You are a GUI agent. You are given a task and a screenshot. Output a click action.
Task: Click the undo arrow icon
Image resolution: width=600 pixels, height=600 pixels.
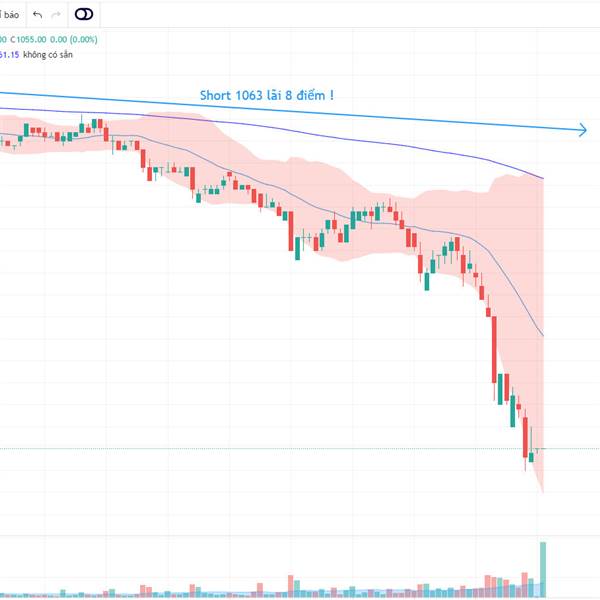[38, 15]
